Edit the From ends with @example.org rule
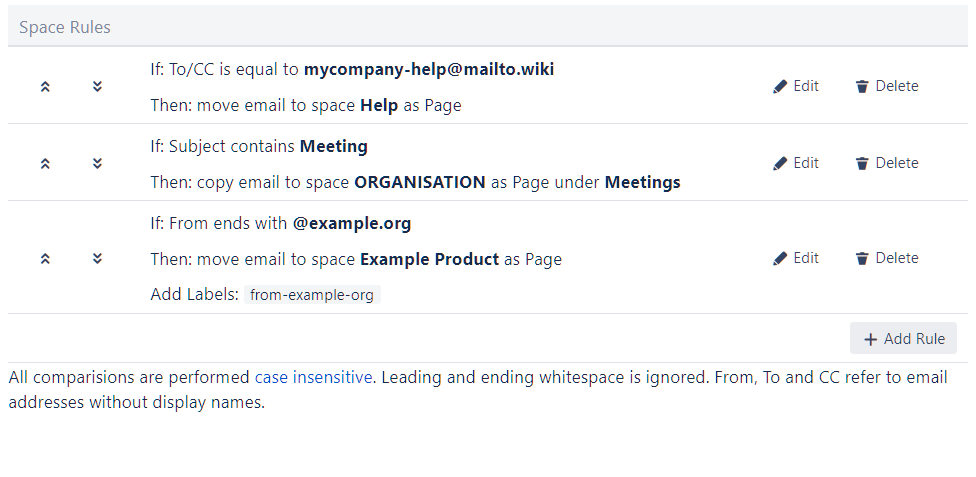 pyautogui.click(x=796, y=258)
